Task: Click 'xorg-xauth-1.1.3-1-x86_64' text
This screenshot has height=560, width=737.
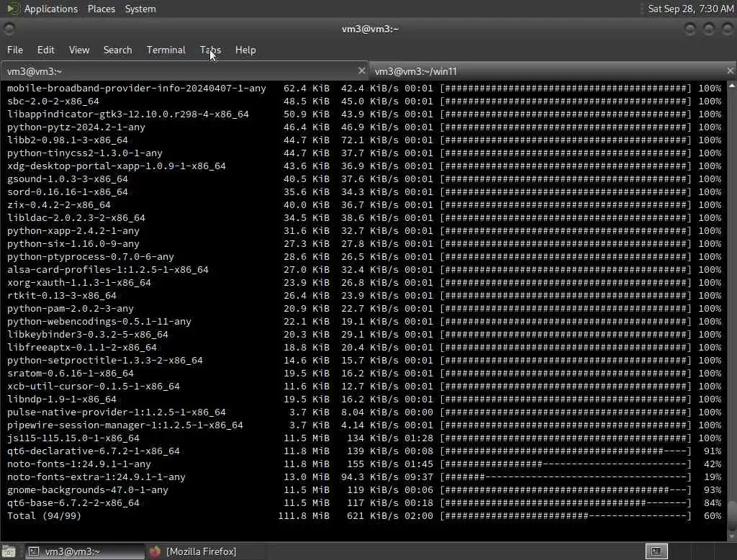Action: [x=79, y=283]
